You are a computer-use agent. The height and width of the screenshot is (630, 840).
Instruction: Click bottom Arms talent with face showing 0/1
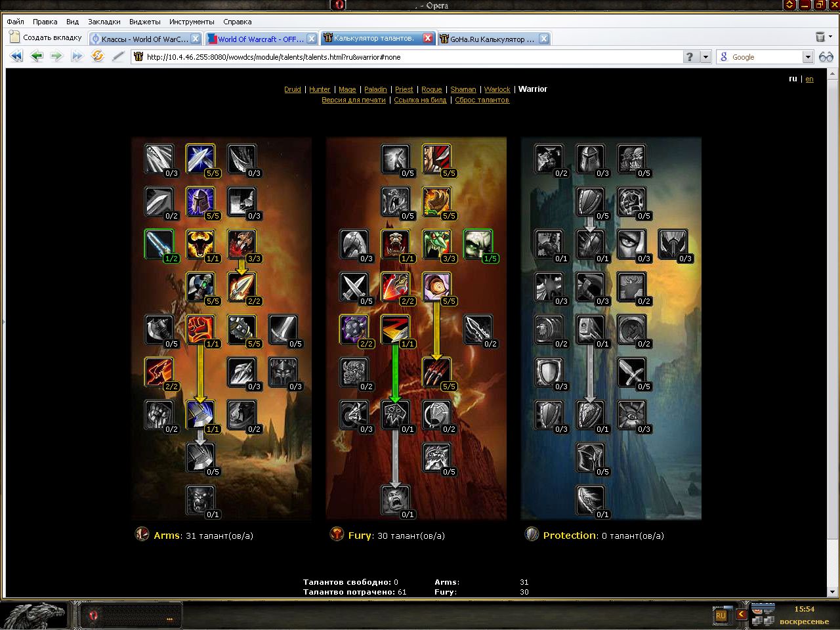(x=200, y=501)
